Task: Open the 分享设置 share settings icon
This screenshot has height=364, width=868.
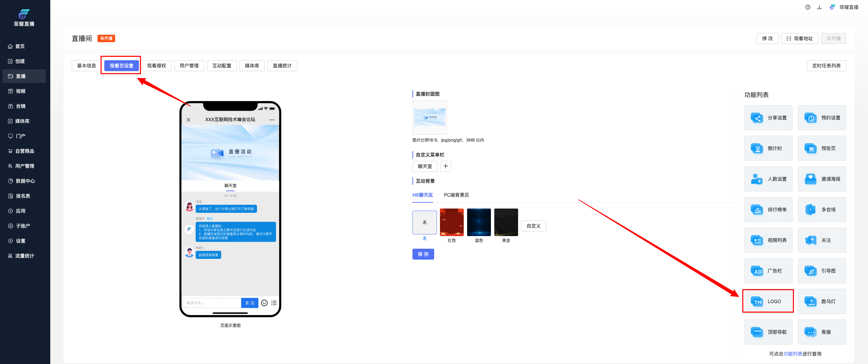Action: (x=757, y=118)
